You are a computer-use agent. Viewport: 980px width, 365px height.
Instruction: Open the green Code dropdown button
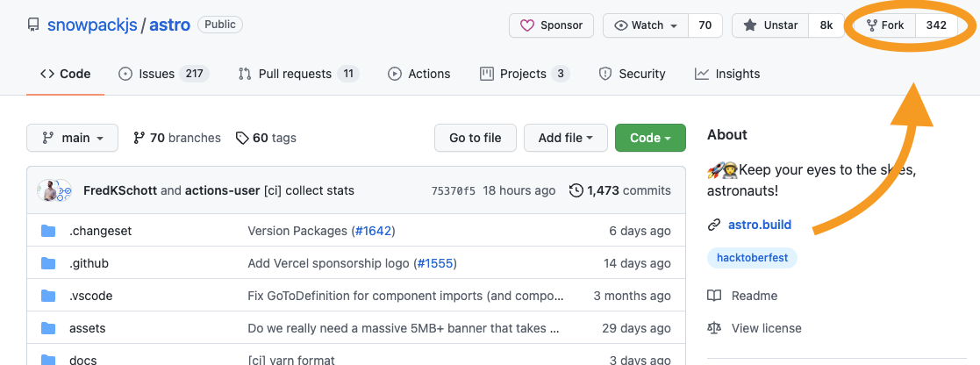(650, 138)
